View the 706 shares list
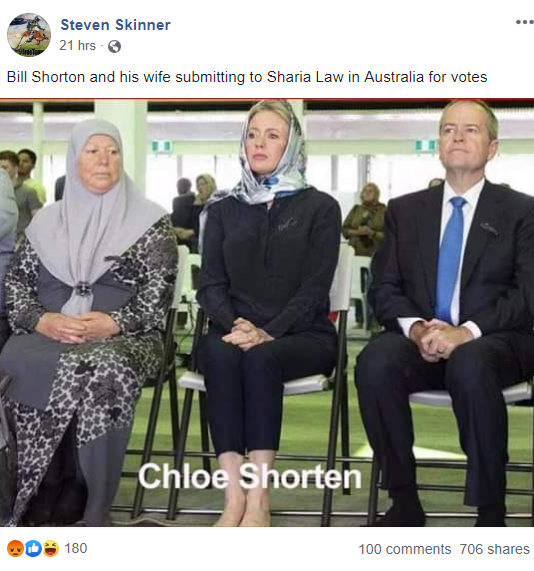The height and width of the screenshot is (571, 534). (x=494, y=549)
